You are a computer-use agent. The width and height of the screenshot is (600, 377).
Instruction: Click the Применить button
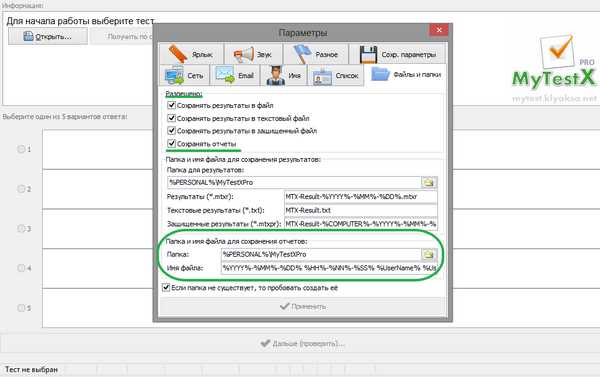(303, 306)
